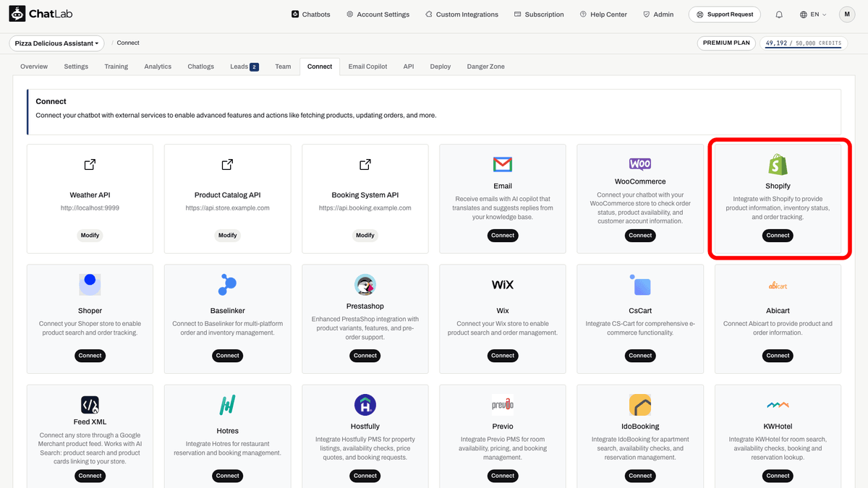Screen dimensions: 868x488
Task: Click the Abicart logo icon
Action: tap(778, 286)
